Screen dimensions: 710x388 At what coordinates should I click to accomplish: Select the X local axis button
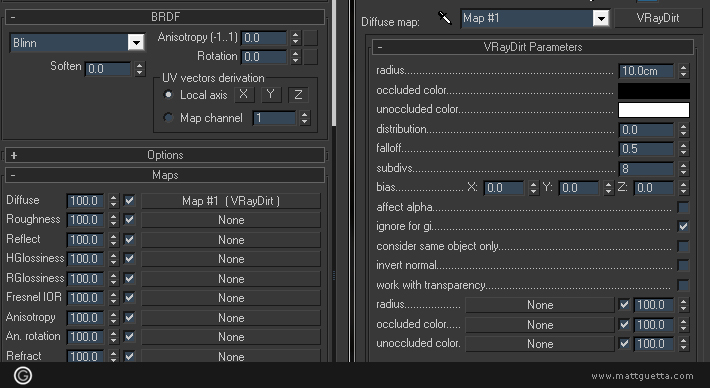click(x=244, y=95)
